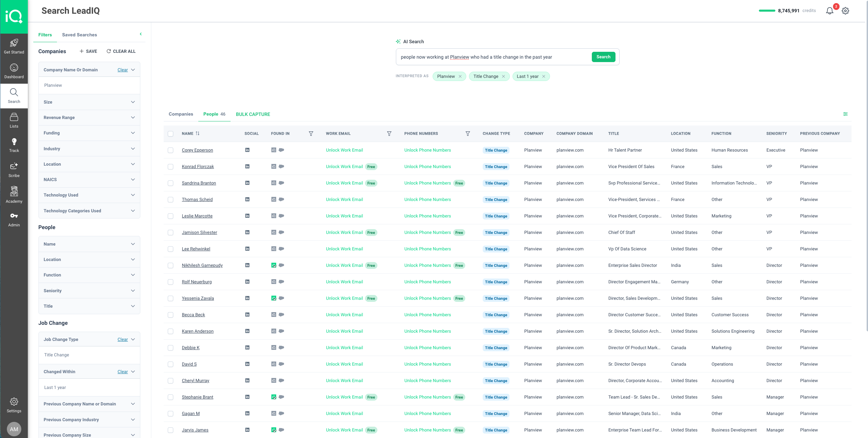The image size is (868, 438).
Task: Clear all filters
Action: [121, 51]
